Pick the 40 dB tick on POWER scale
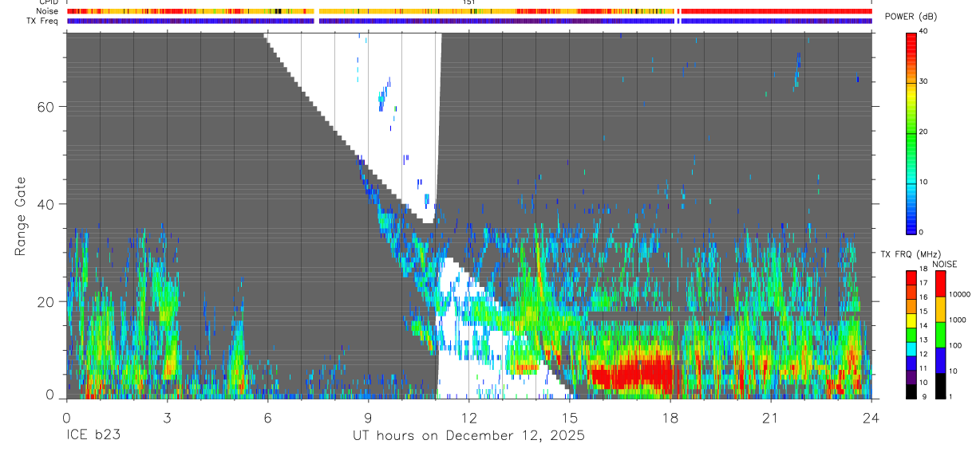The height and width of the screenshot is (452, 980). click(x=923, y=31)
